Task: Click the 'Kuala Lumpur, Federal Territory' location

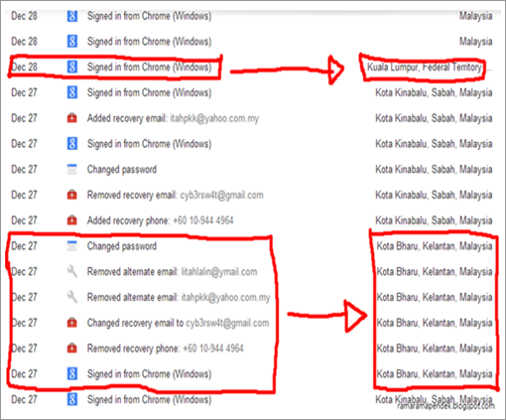Action: (425, 68)
